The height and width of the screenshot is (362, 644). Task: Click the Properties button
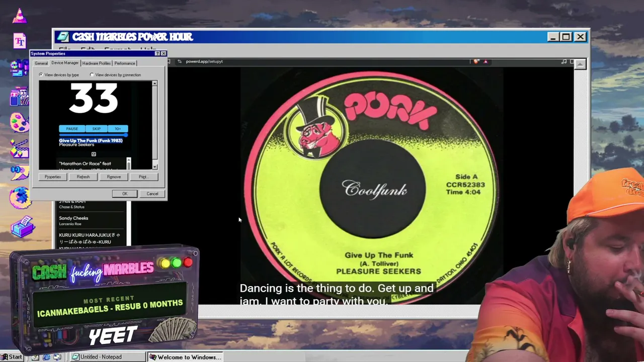click(53, 177)
